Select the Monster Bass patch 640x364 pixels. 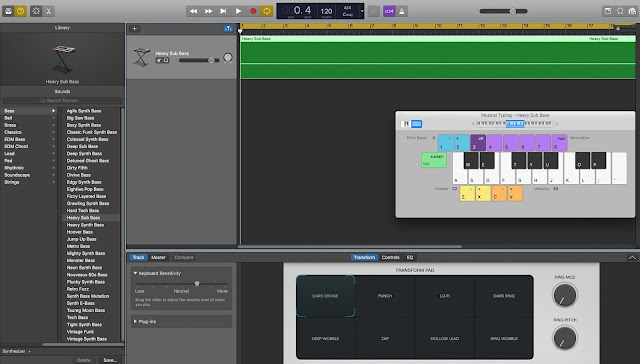tap(81, 260)
